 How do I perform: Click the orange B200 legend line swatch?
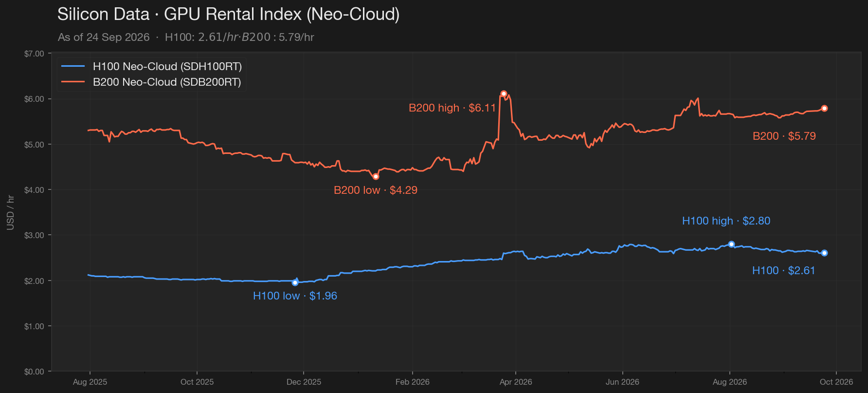click(x=73, y=82)
